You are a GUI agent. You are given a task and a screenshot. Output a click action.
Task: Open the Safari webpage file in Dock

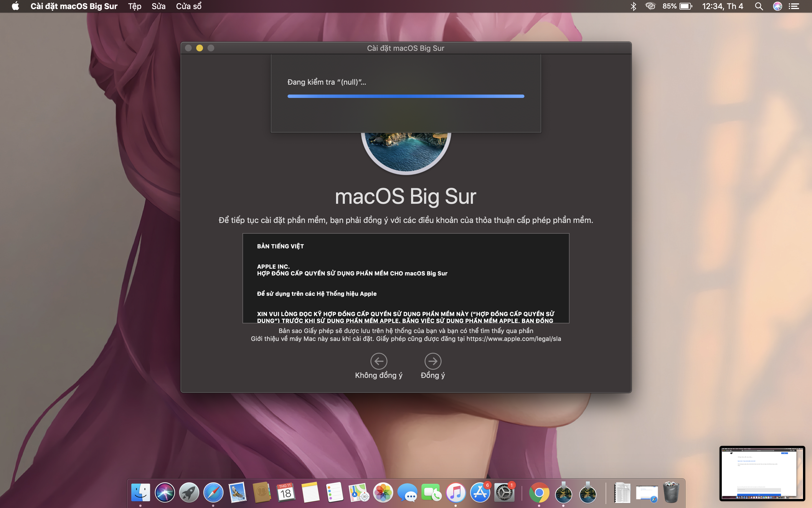tap(647, 493)
